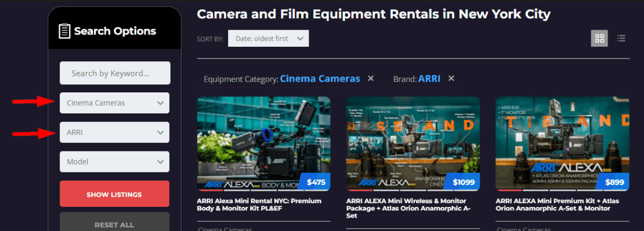Click the ARRI brand filter tag text
The width and height of the screenshot is (644, 231).
(x=429, y=78)
